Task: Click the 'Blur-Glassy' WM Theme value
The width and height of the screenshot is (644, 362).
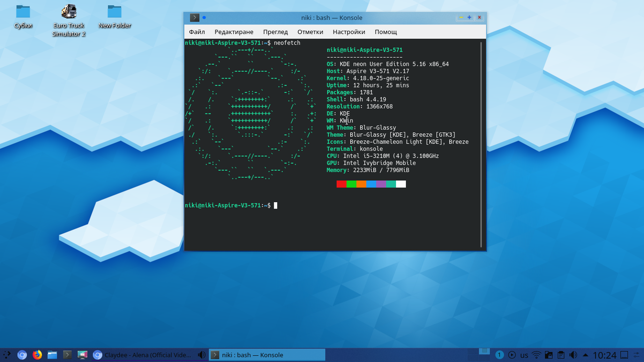Action: pos(378,128)
